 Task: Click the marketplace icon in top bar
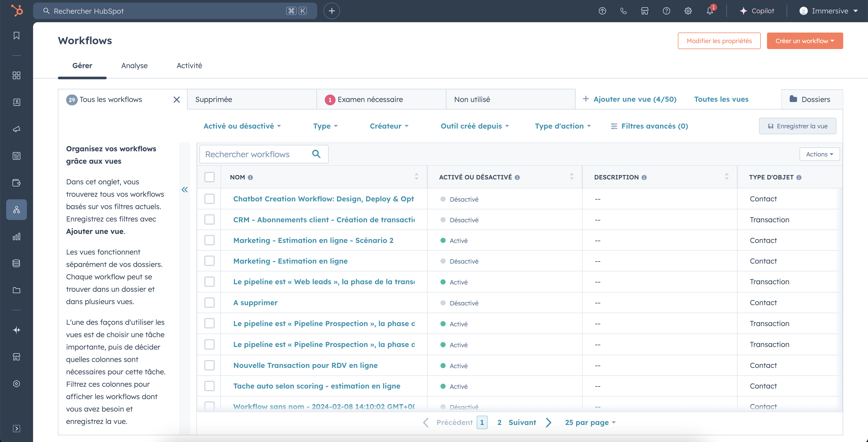[x=645, y=11]
